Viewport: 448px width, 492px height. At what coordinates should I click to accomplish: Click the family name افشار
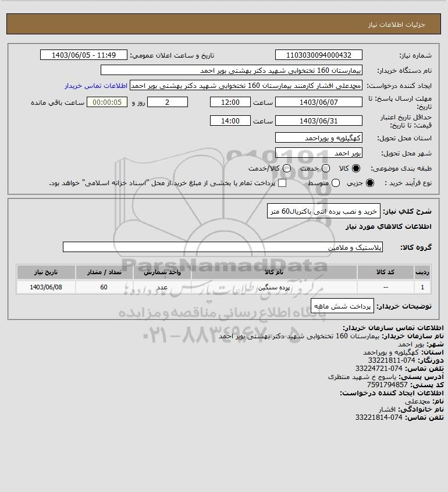click(387, 409)
